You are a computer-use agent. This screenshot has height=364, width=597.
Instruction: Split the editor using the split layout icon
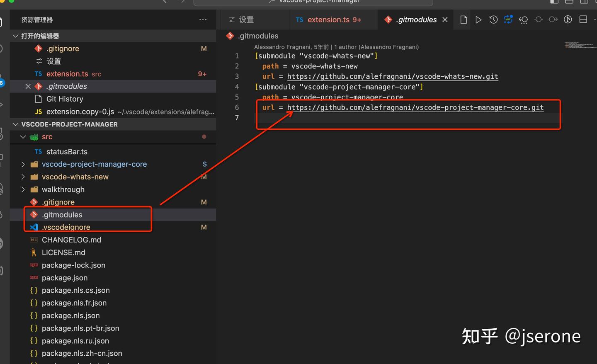(584, 19)
